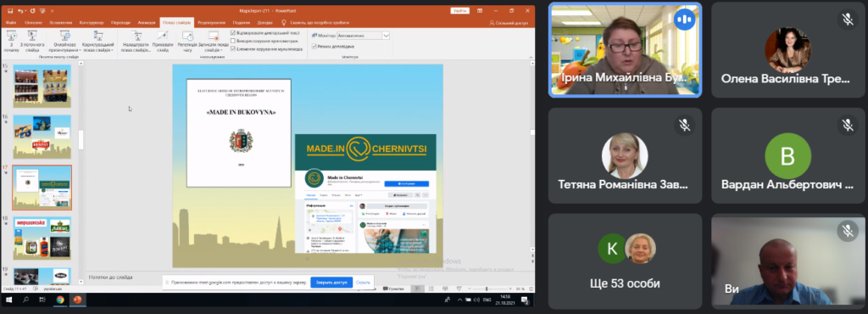This screenshot has width=868, height=314.
Task: Click the blue stop sharing button
Action: click(331, 282)
